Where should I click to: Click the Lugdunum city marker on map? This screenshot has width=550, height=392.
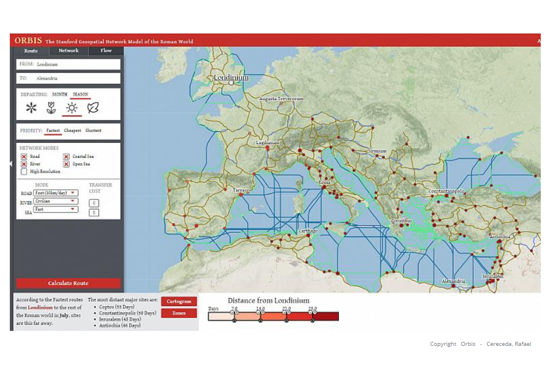tap(267, 148)
